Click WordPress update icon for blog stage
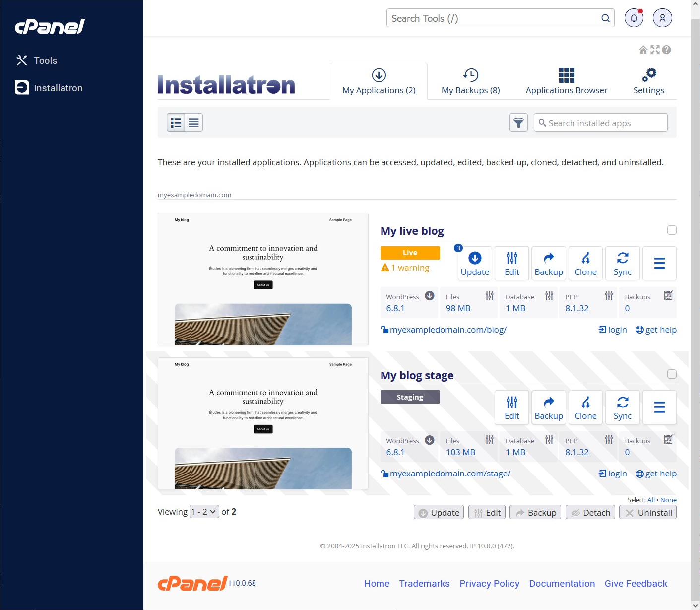The height and width of the screenshot is (610, 700). point(430,440)
